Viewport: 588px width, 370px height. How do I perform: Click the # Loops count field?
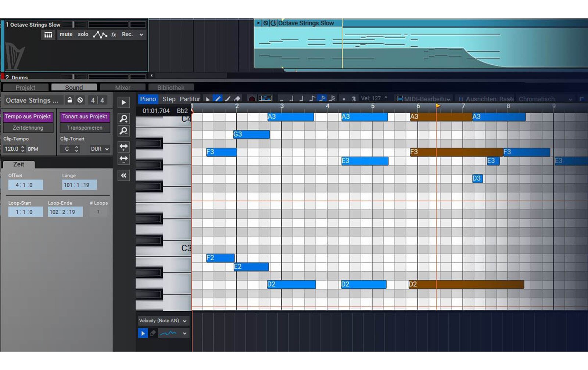point(98,212)
